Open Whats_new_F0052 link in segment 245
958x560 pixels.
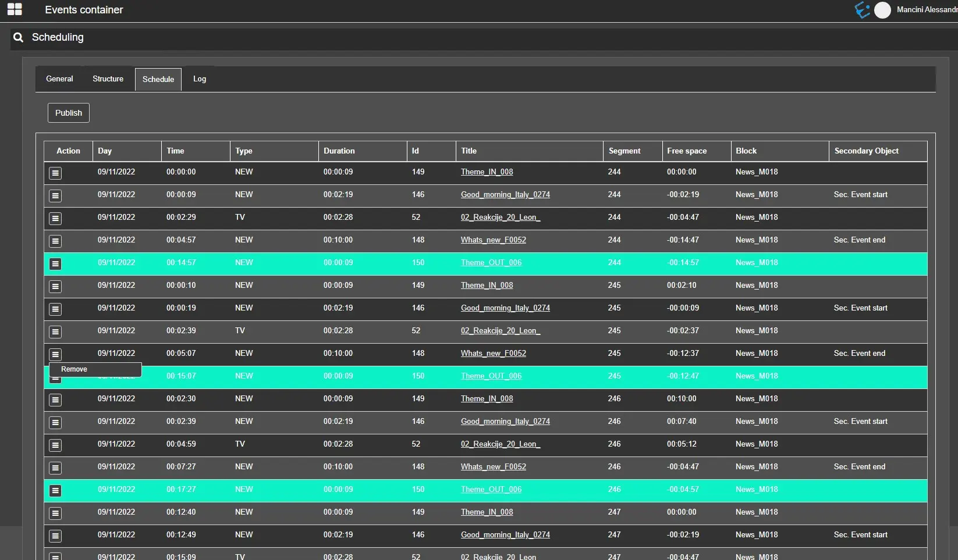coord(493,354)
